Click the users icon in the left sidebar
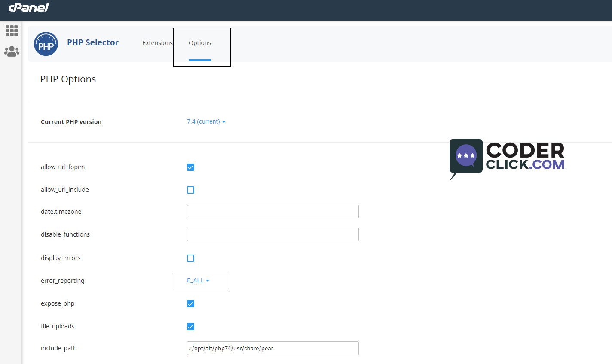 click(x=12, y=51)
